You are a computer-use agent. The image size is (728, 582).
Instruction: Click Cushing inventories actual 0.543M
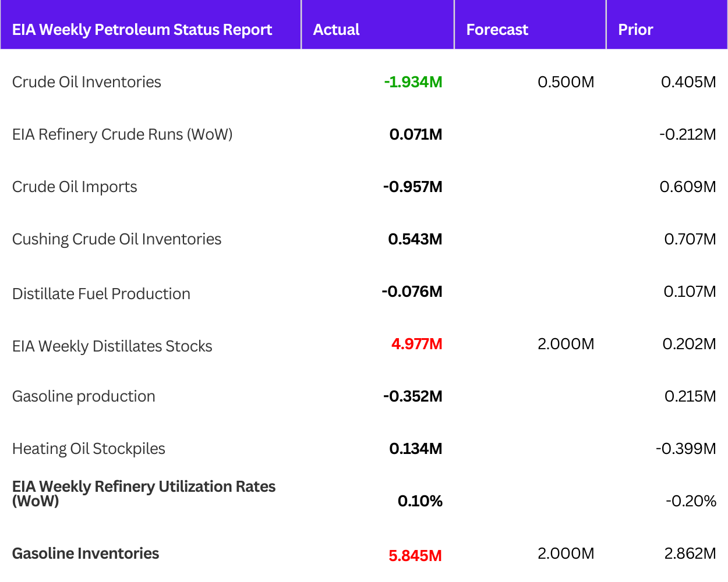point(415,239)
